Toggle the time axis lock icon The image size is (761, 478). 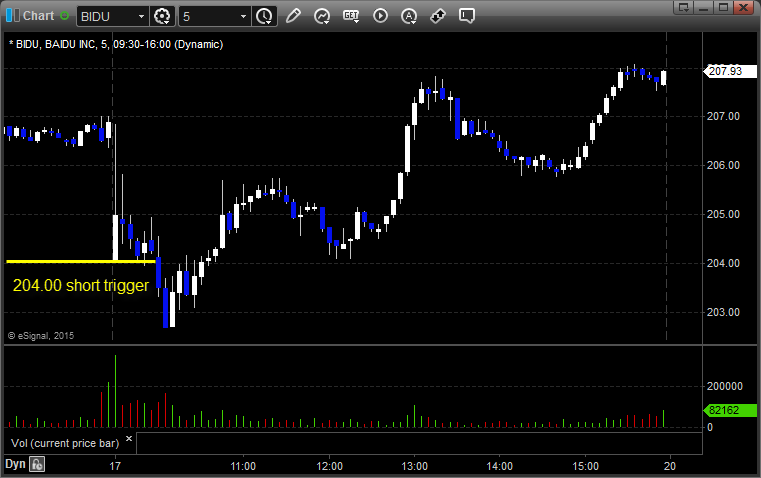coord(37,464)
